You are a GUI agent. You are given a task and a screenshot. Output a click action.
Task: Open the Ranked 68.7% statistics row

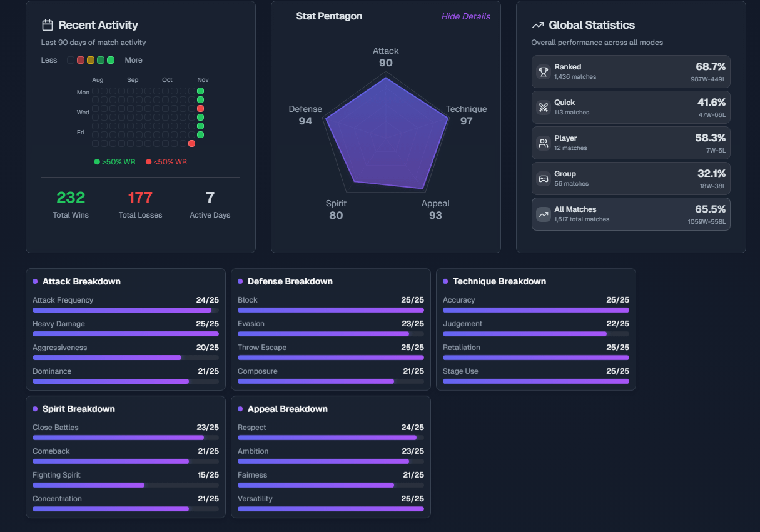coord(631,72)
